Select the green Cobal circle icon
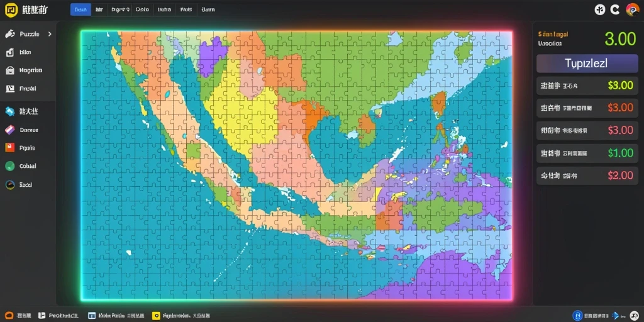The height and width of the screenshot is (322, 644). pos(10,166)
